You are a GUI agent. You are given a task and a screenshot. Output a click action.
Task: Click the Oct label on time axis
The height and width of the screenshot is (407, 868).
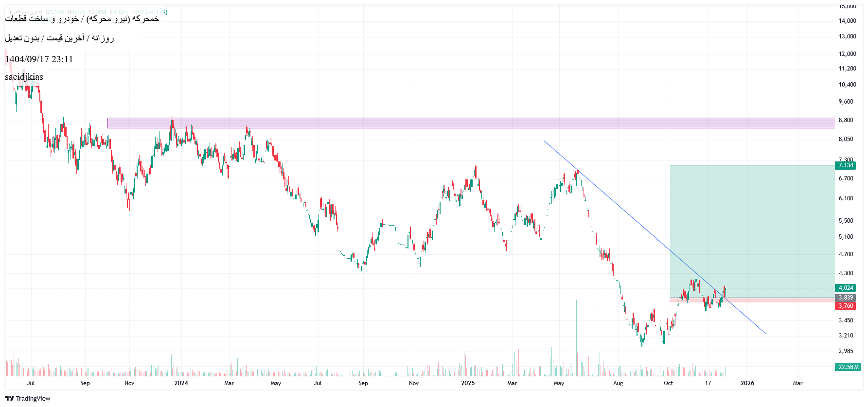[x=668, y=383]
